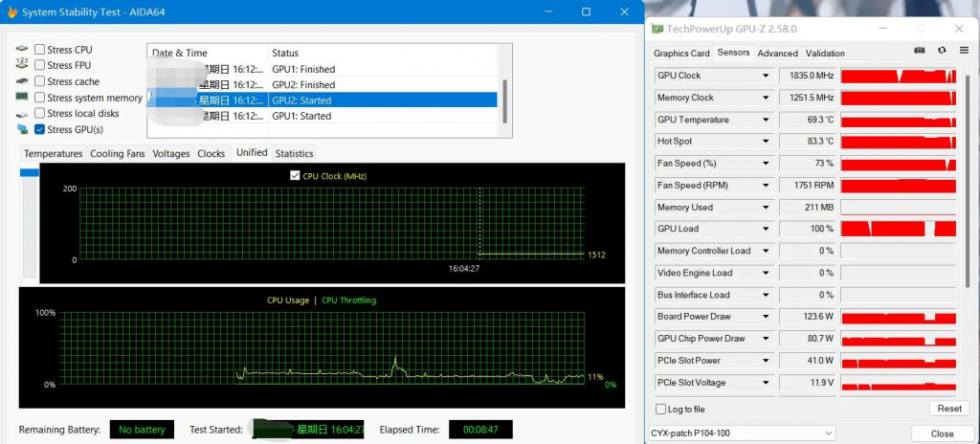Click the CPU chip icon beside Stress CPU
This screenshot has height=444, width=980.
click(x=23, y=50)
